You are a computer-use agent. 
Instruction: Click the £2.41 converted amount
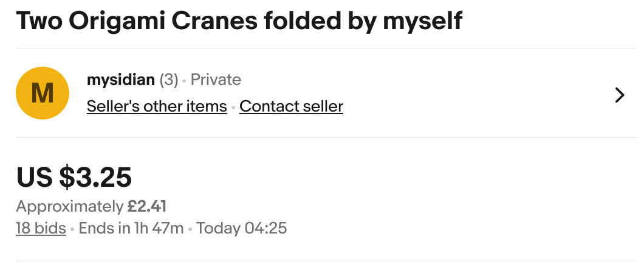[x=147, y=206]
